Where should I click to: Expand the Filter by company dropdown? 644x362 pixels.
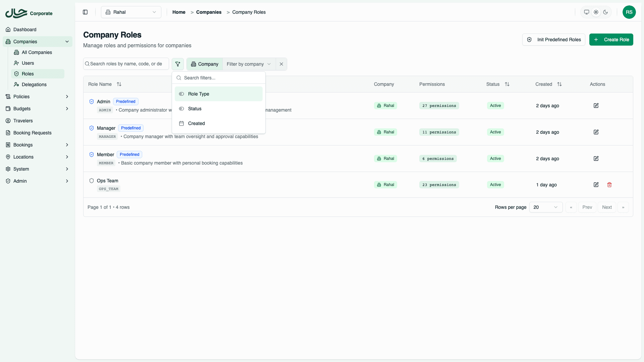(248, 64)
